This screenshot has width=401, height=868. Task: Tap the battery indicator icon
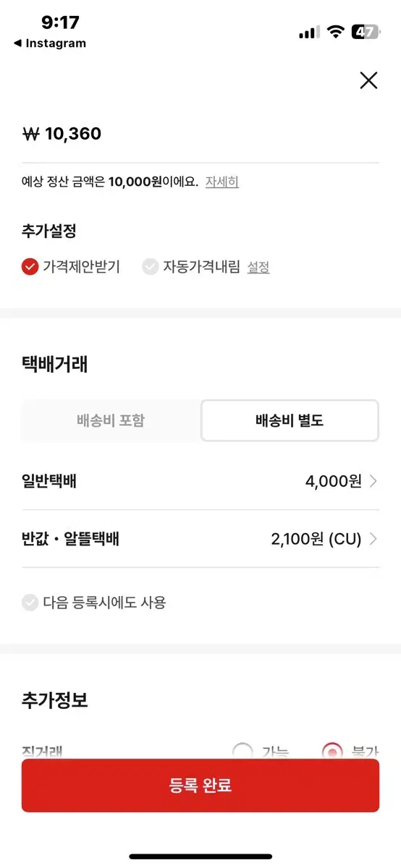pyautogui.click(x=366, y=32)
